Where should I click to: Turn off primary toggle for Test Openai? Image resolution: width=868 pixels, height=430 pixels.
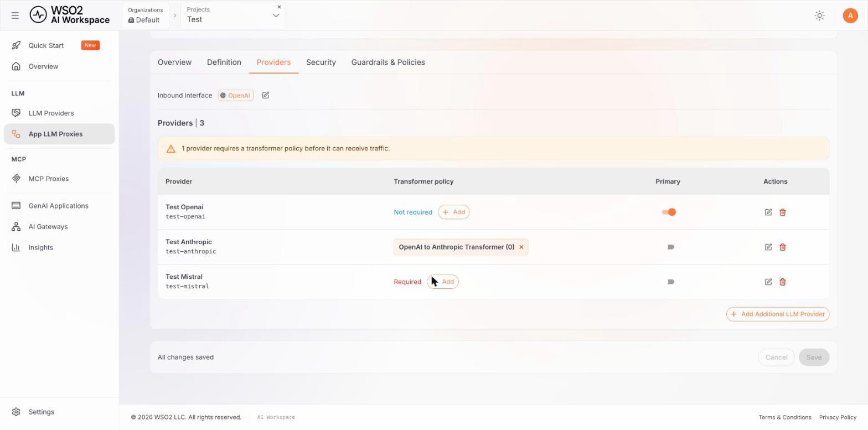(669, 212)
